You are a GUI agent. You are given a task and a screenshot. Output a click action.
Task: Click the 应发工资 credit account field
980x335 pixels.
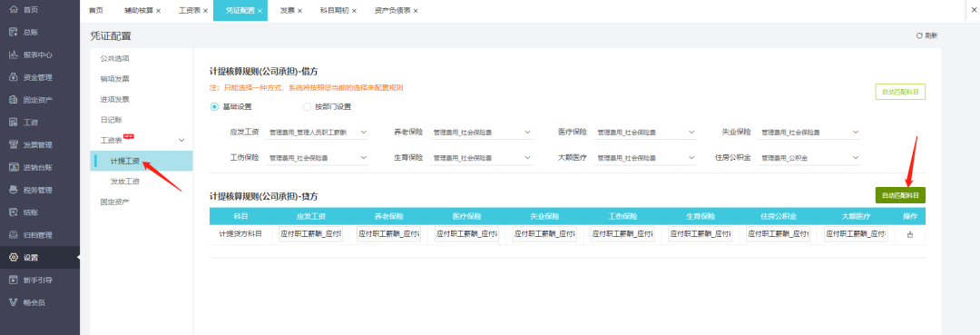click(x=310, y=234)
